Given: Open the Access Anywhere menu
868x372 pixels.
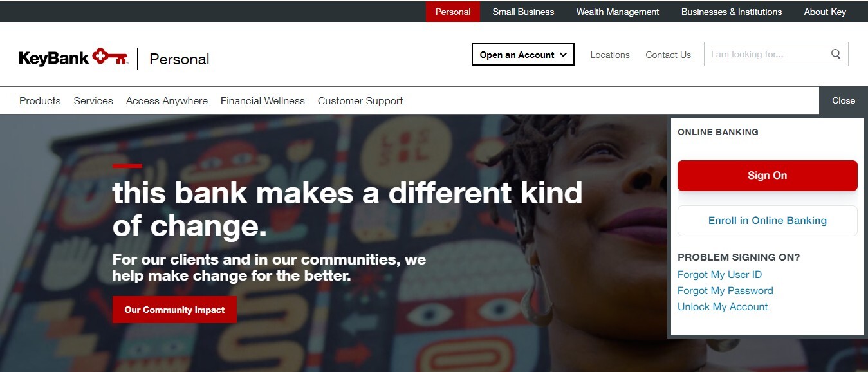Looking at the screenshot, I should click(167, 100).
